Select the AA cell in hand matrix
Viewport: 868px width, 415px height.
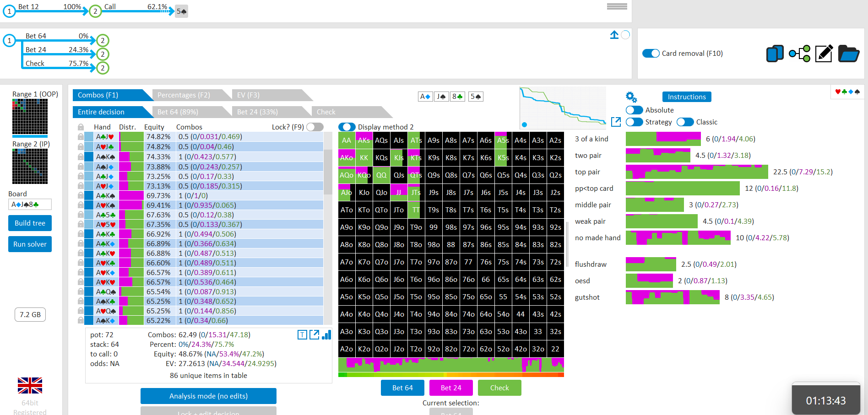coord(347,140)
